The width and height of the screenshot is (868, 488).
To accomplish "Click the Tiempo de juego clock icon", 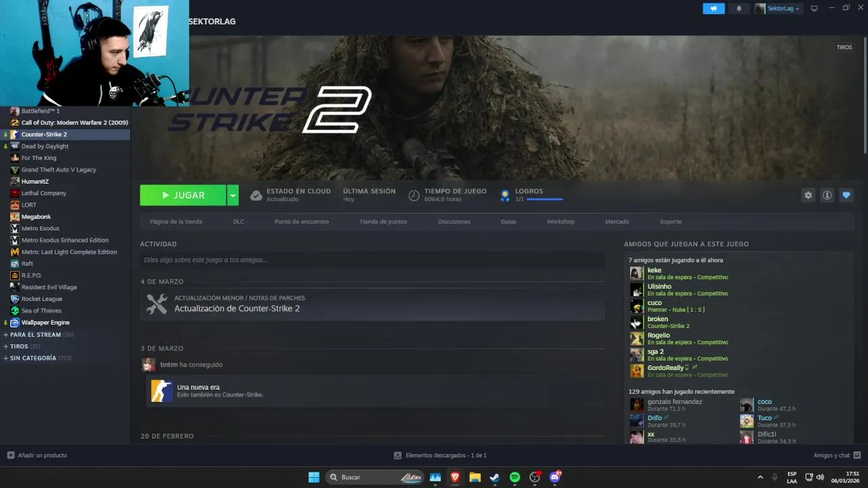I will pyautogui.click(x=414, y=195).
